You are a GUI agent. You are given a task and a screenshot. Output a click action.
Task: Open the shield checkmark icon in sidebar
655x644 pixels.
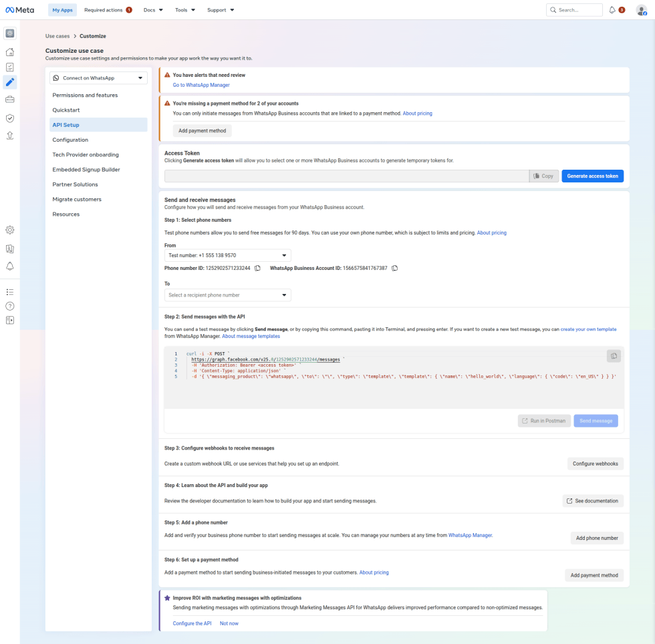[10, 118]
